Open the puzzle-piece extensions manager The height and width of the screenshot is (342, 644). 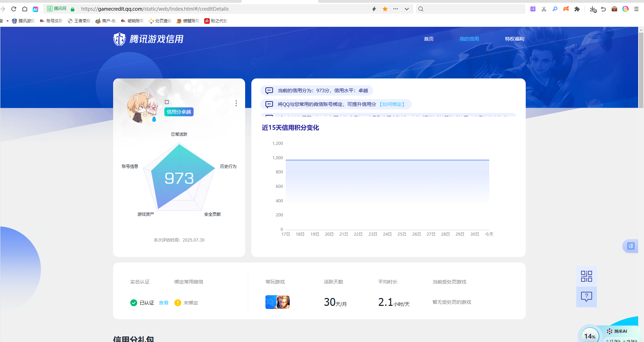coord(577,9)
